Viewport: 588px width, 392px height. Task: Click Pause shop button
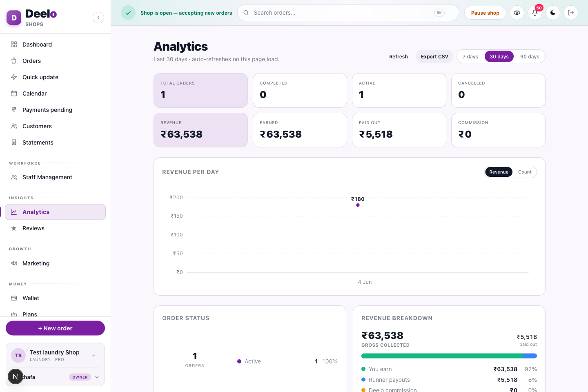click(x=485, y=13)
